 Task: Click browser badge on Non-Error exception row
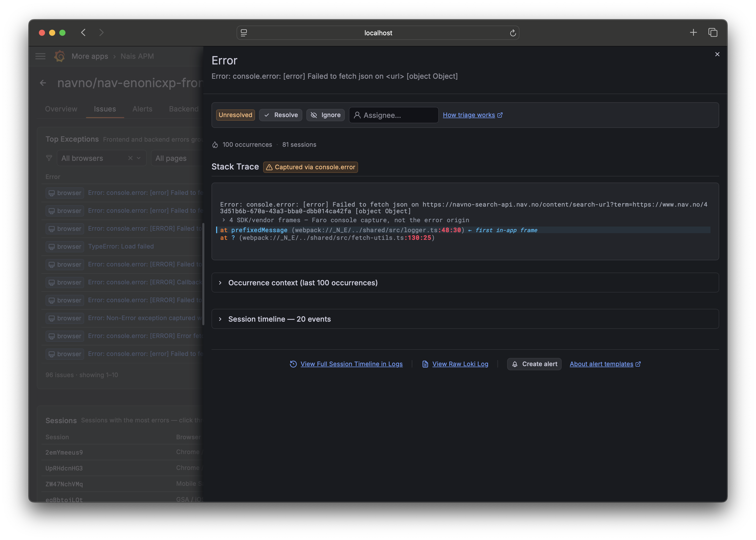[65, 318]
